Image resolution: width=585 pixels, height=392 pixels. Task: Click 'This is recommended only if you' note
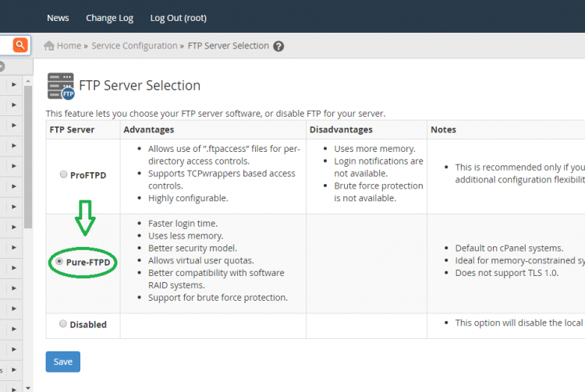pyautogui.click(x=519, y=173)
